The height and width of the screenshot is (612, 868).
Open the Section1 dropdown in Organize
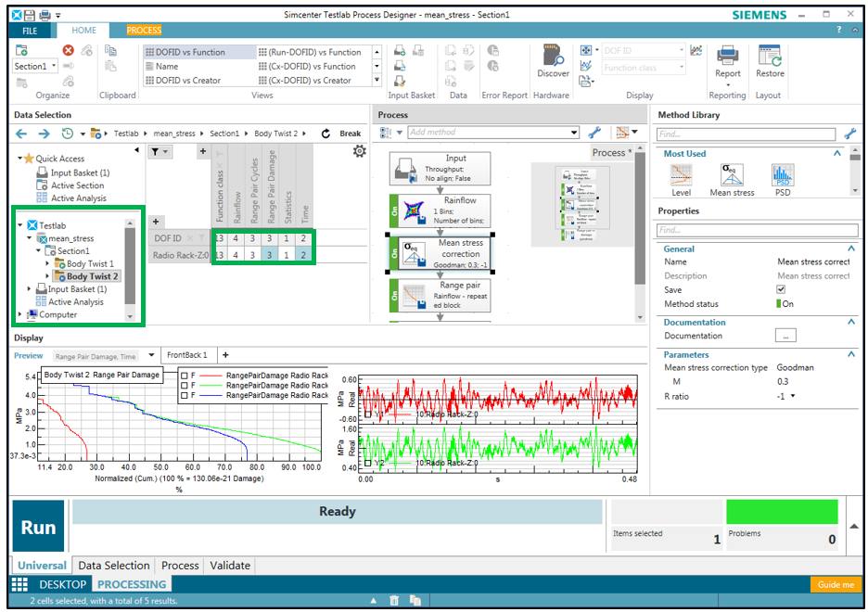(54, 67)
